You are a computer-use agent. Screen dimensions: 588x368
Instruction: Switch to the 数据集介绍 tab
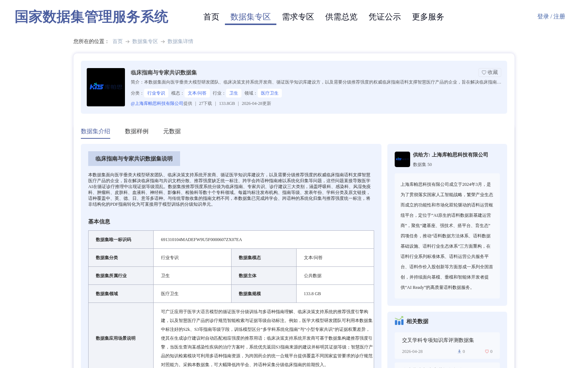pos(96,131)
